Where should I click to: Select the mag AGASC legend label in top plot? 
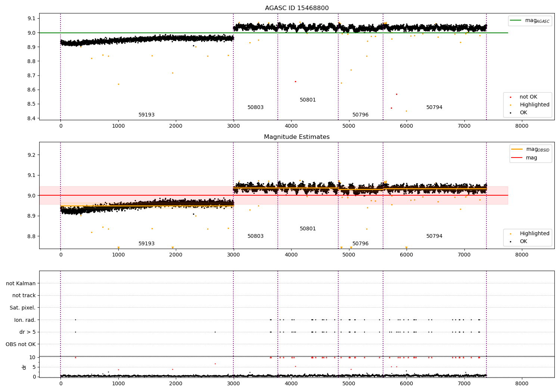point(537,21)
